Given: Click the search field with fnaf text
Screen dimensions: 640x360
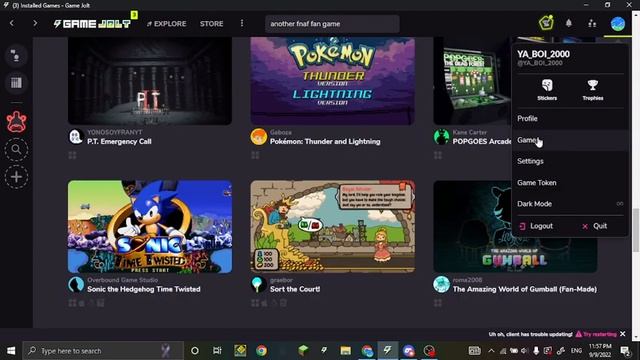Looking at the screenshot, I should (x=332, y=24).
